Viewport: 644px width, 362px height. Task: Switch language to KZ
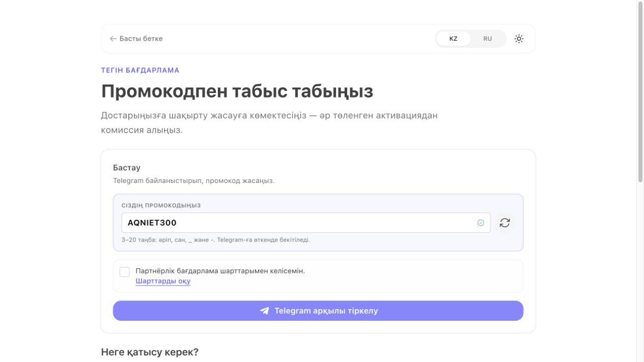(x=453, y=39)
